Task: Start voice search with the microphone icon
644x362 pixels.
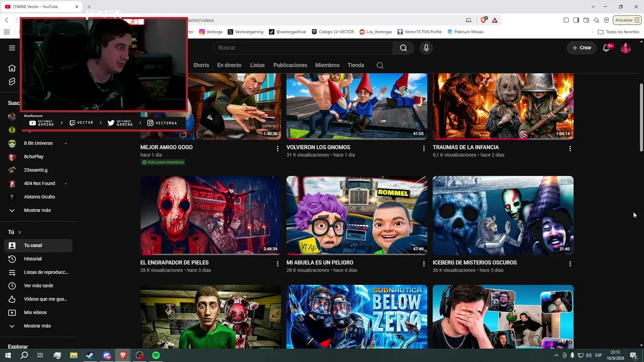Action: 426,48
